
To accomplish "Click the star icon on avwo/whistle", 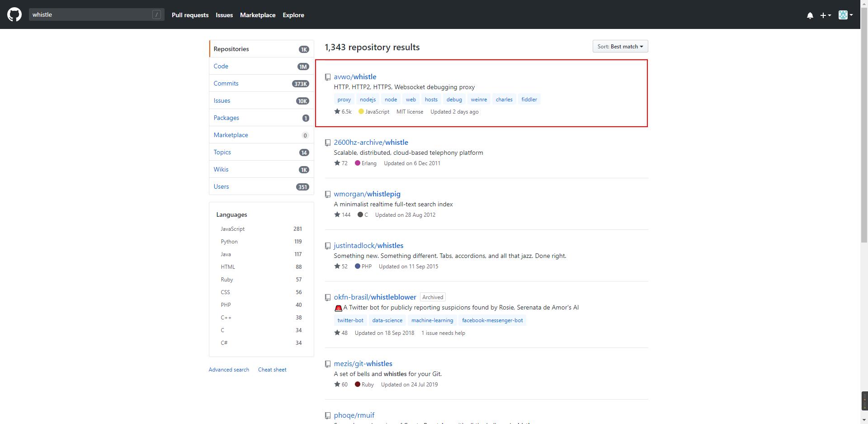I will coord(337,111).
